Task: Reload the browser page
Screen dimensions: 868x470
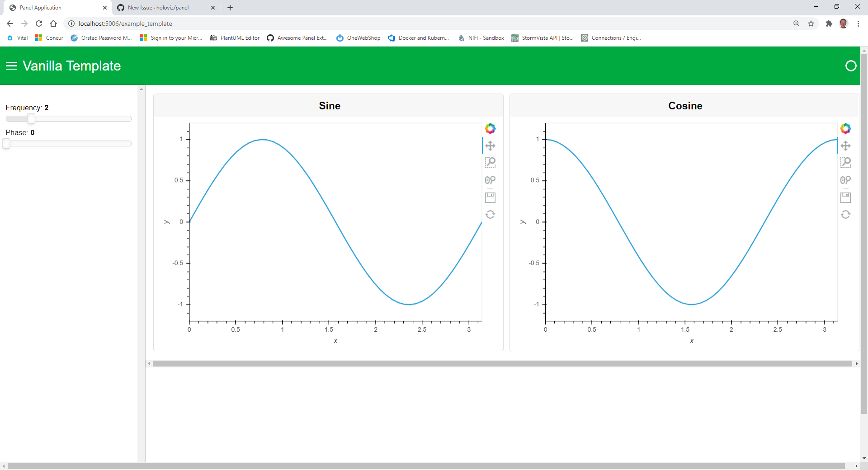Action: pyautogui.click(x=39, y=23)
